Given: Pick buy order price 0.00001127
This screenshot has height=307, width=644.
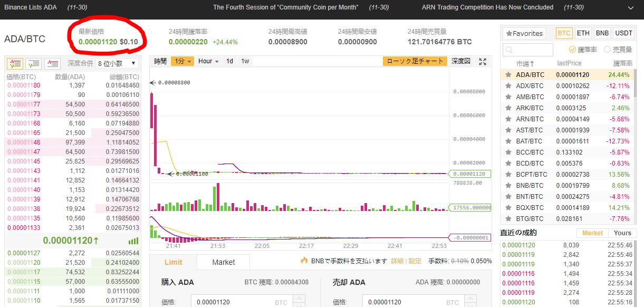Looking at the screenshot, I should 23,253.
